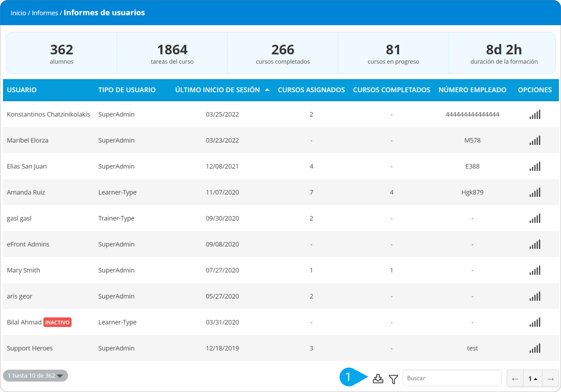Open Informes breadcrumb link
This screenshot has height=392, width=561.
pyautogui.click(x=45, y=13)
